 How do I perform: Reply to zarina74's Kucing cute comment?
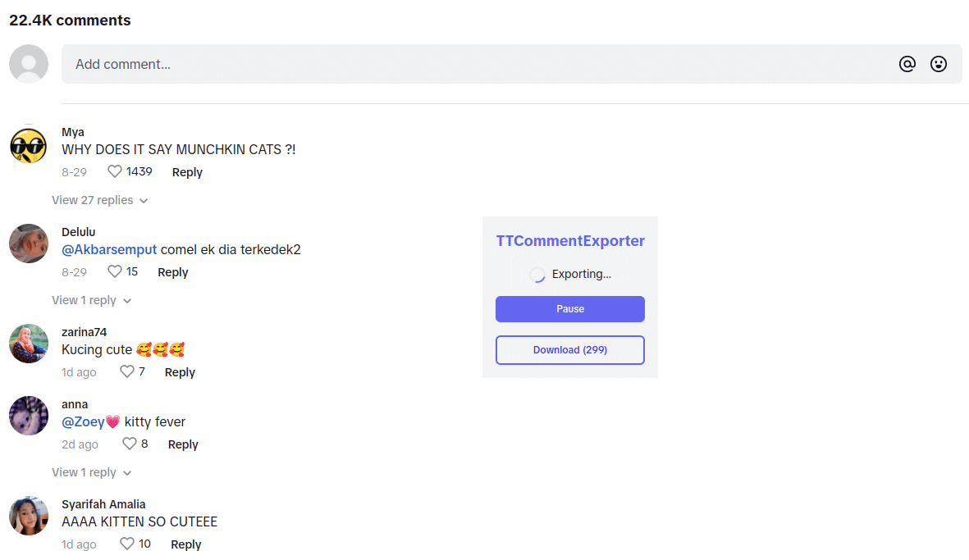[180, 372]
